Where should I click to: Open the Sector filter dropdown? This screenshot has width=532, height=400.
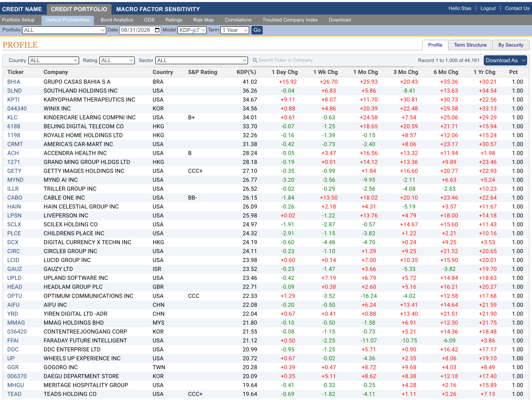[202, 60]
